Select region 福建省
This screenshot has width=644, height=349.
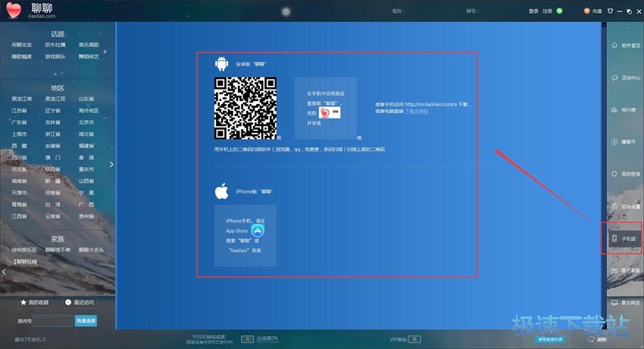[x=86, y=146]
